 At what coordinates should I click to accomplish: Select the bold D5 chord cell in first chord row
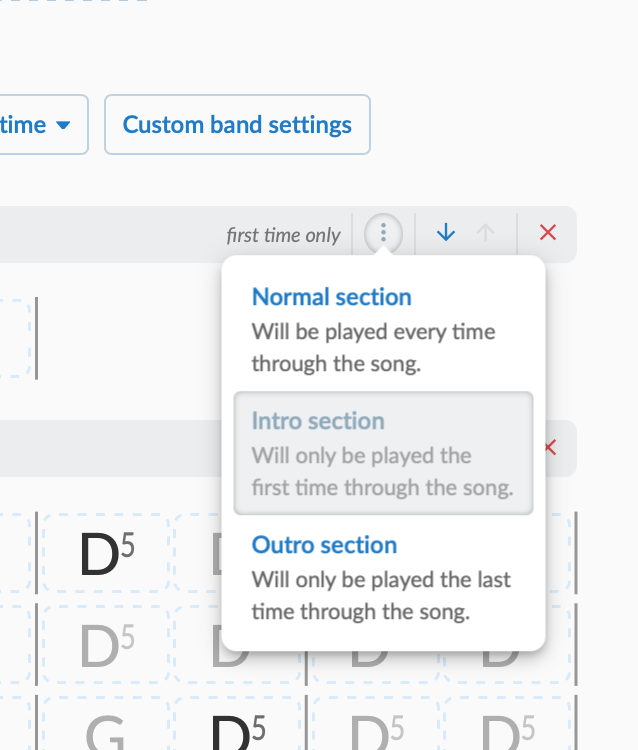coord(106,553)
